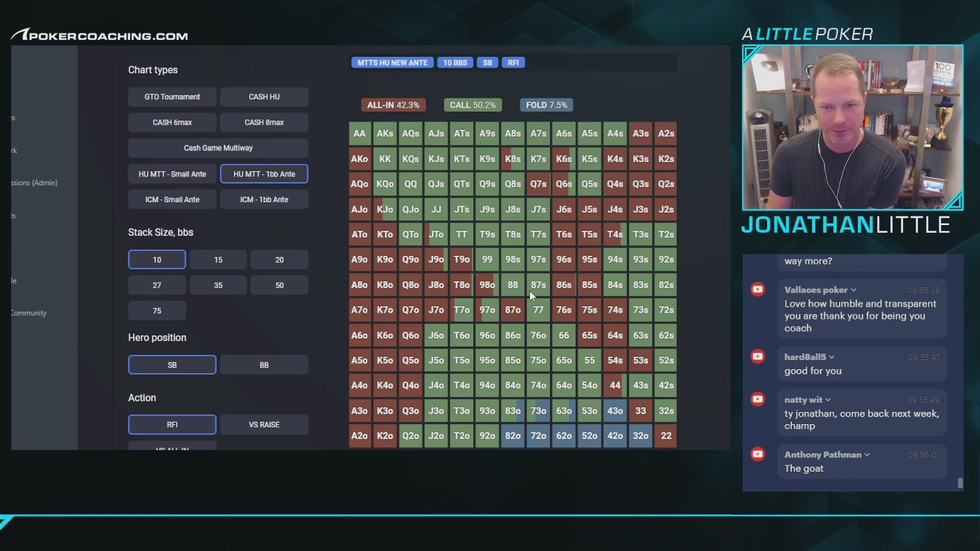
Task: Click YouTube icon beside natty wit message
Action: click(x=758, y=399)
